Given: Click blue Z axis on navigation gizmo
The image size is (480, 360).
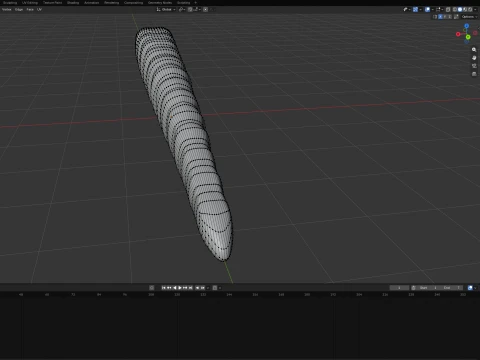Looking at the screenshot, I should click(x=467, y=26).
